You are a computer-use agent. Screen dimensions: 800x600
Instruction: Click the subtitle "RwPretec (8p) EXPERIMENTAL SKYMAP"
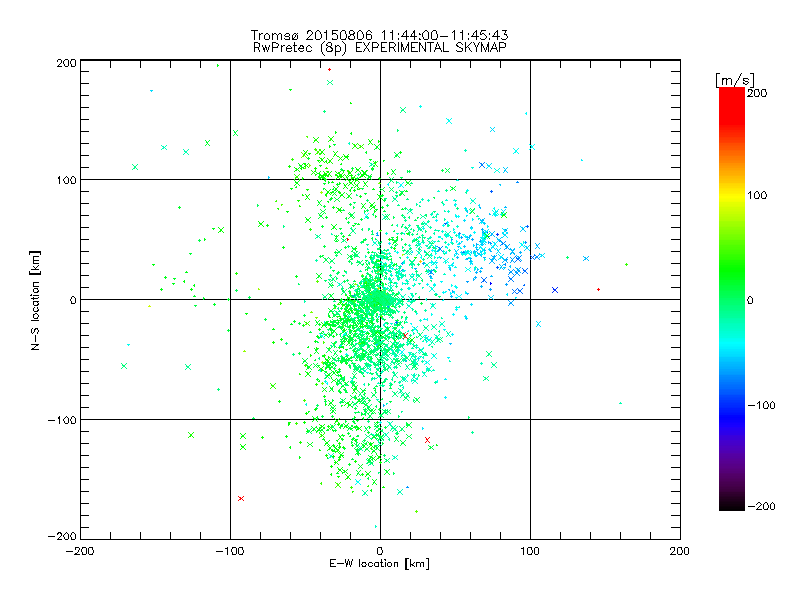click(x=380, y=47)
